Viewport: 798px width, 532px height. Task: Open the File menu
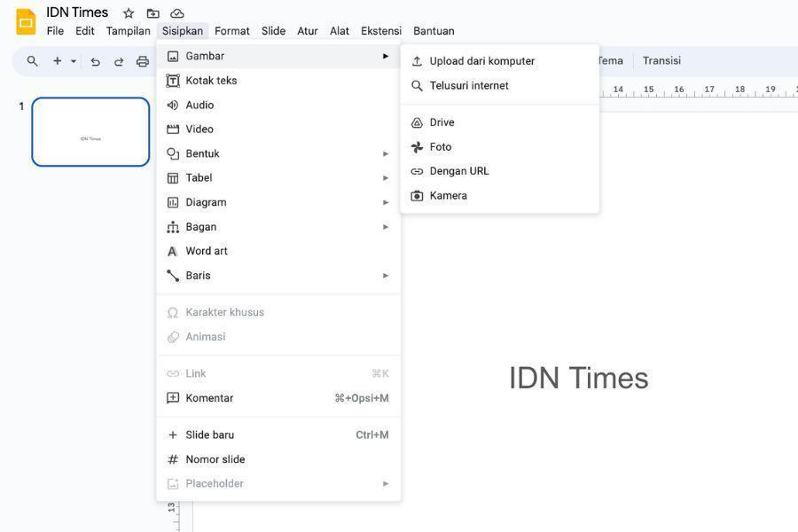[55, 31]
